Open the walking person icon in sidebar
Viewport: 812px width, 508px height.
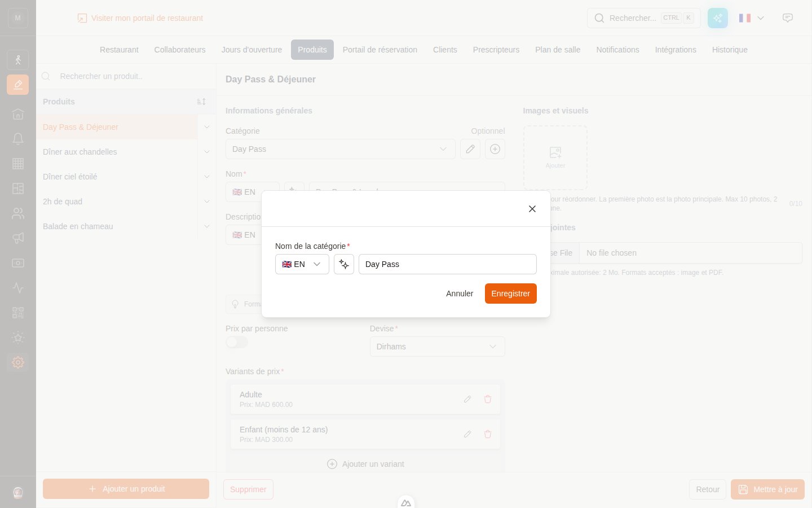tap(18, 60)
